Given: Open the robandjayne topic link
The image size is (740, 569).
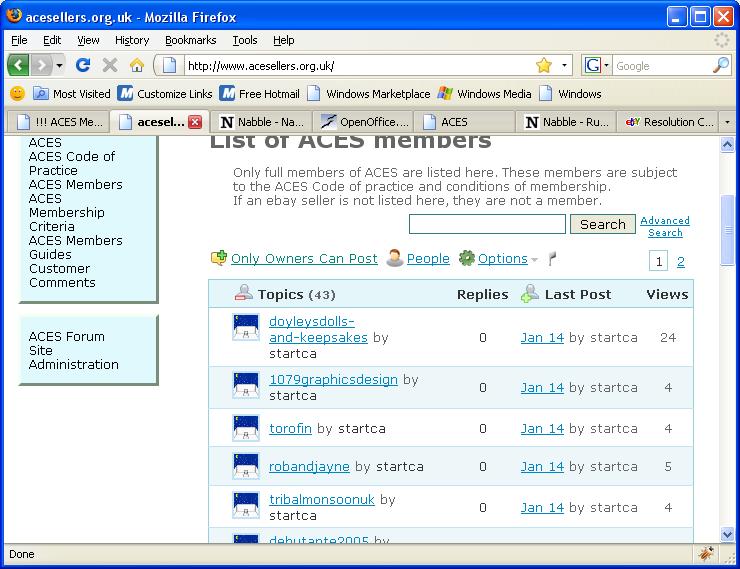Looking at the screenshot, I should pyautogui.click(x=309, y=466).
